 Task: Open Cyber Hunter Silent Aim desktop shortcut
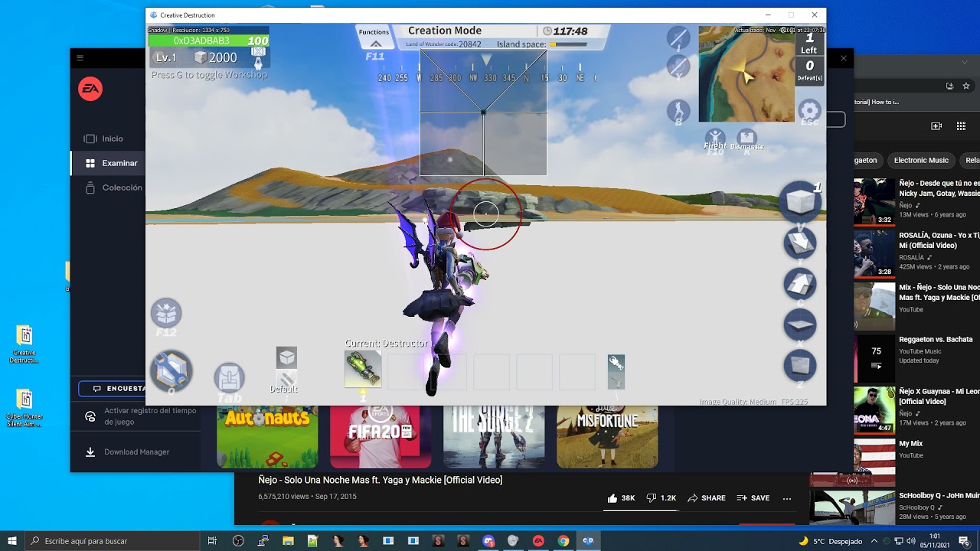24,408
